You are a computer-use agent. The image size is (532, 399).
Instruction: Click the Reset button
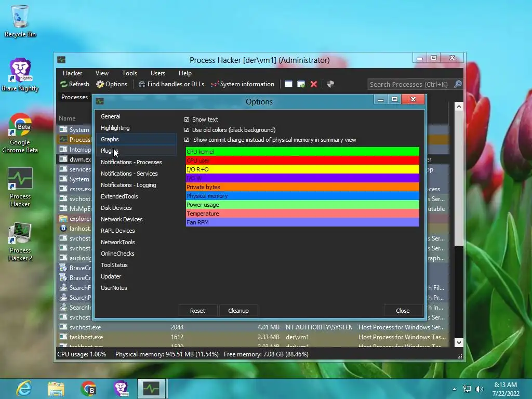coord(197,311)
